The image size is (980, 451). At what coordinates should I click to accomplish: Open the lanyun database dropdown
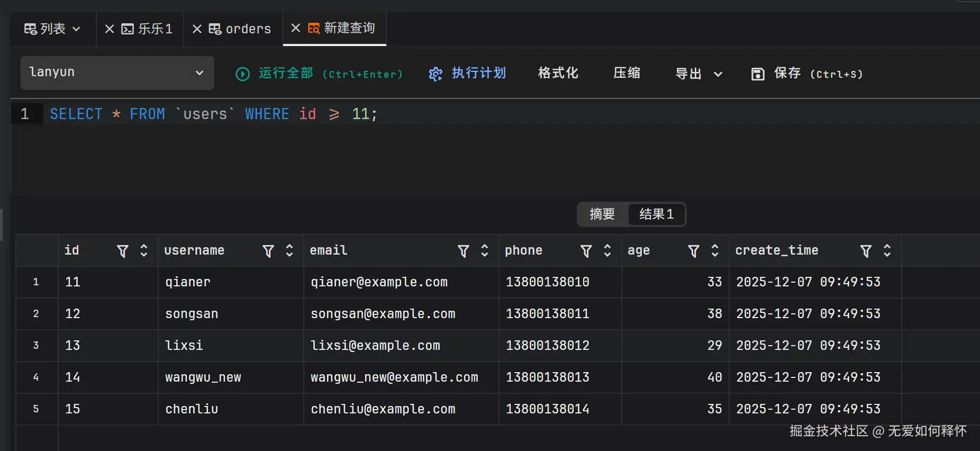point(117,73)
